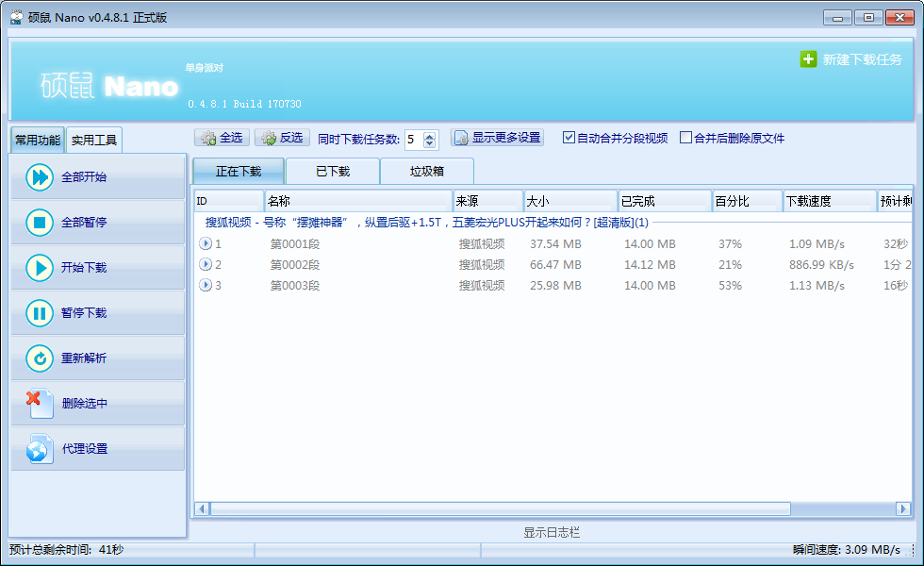This screenshot has width=924, height=566.
Task: Sort by 来源 column header
Action: (x=488, y=201)
